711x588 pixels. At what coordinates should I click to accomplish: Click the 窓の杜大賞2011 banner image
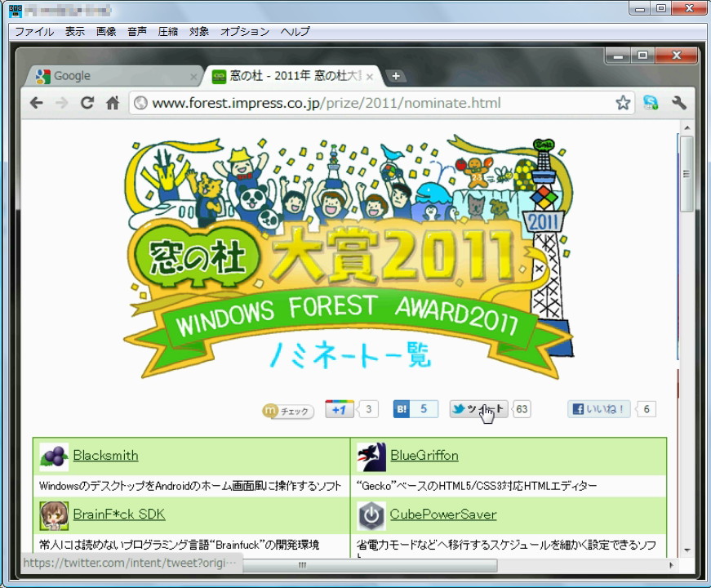point(349,258)
